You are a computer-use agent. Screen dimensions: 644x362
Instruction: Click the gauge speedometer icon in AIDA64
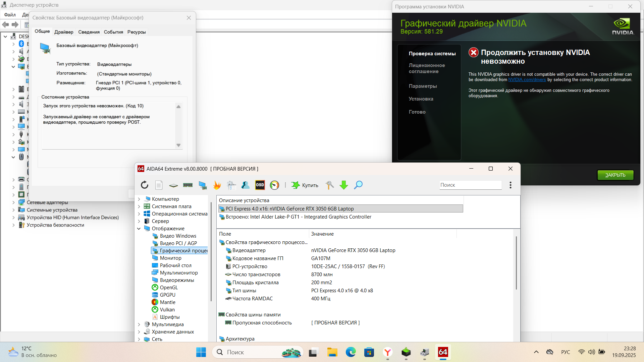[x=274, y=185]
